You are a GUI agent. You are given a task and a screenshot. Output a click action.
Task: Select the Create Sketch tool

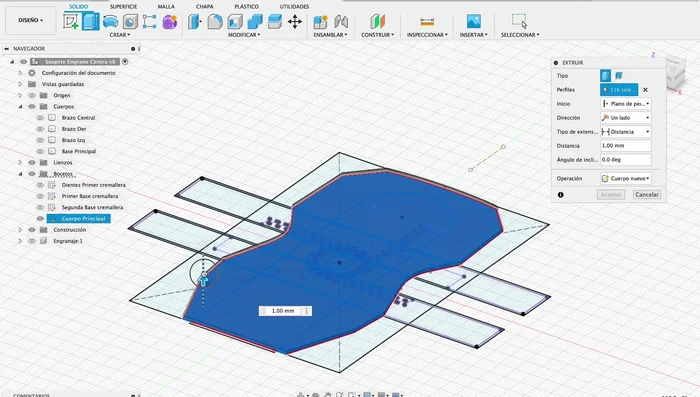pyautogui.click(x=71, y=21)
